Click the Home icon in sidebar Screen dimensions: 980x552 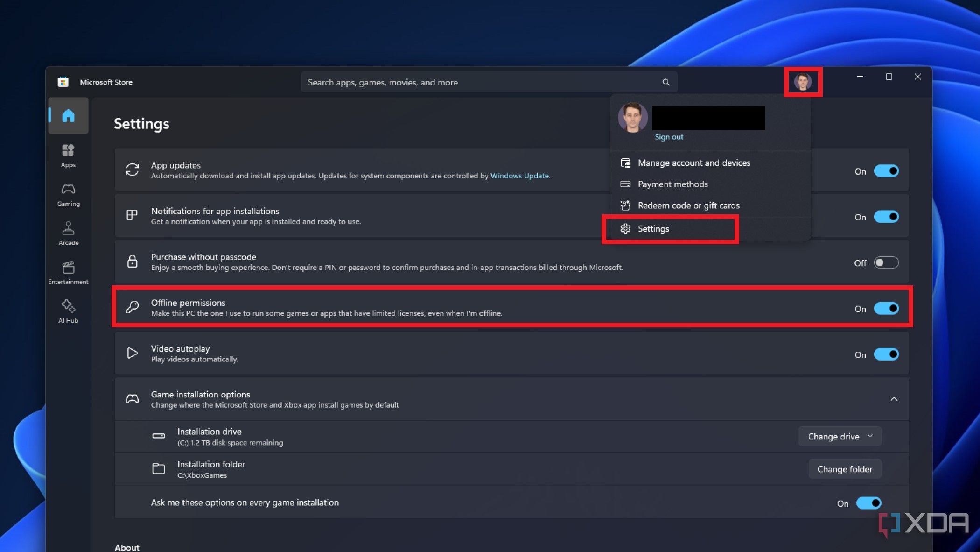(67, 115)
